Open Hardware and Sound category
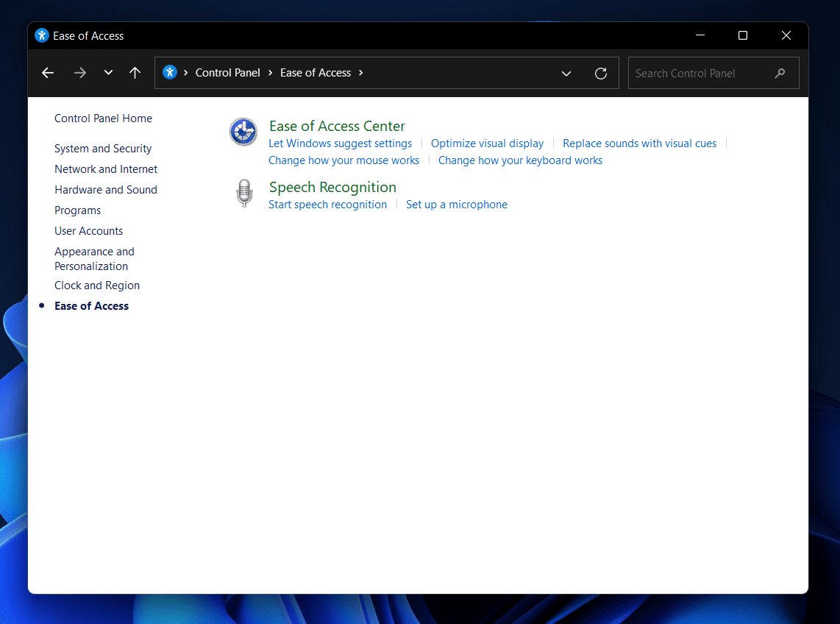Image resolution: width=840 pixels, height=624 pixels. click(106, 190)
